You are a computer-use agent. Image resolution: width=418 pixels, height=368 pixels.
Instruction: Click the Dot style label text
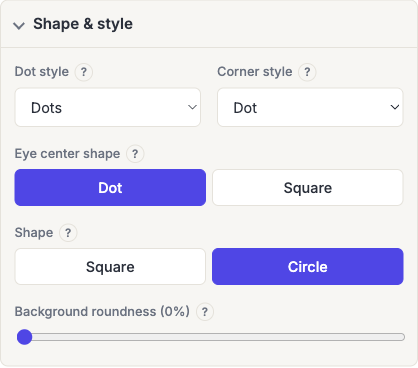42,72
